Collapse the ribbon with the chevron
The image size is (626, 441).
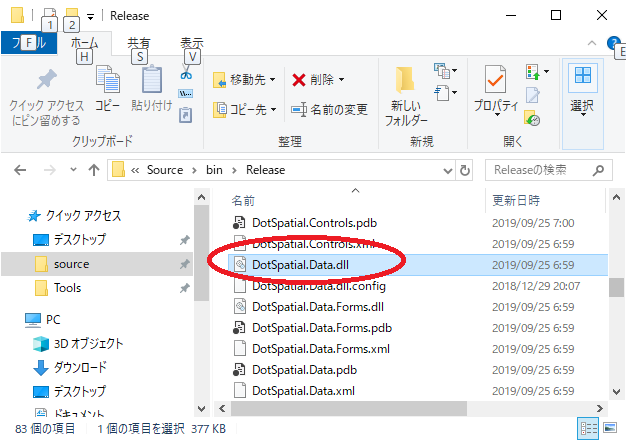click(592, 43)
